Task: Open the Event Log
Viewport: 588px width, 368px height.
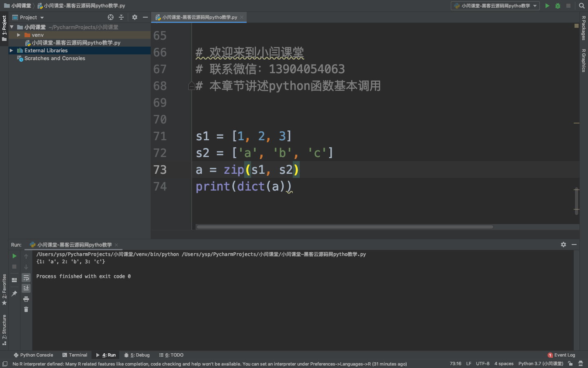Action: coord(561,355)
